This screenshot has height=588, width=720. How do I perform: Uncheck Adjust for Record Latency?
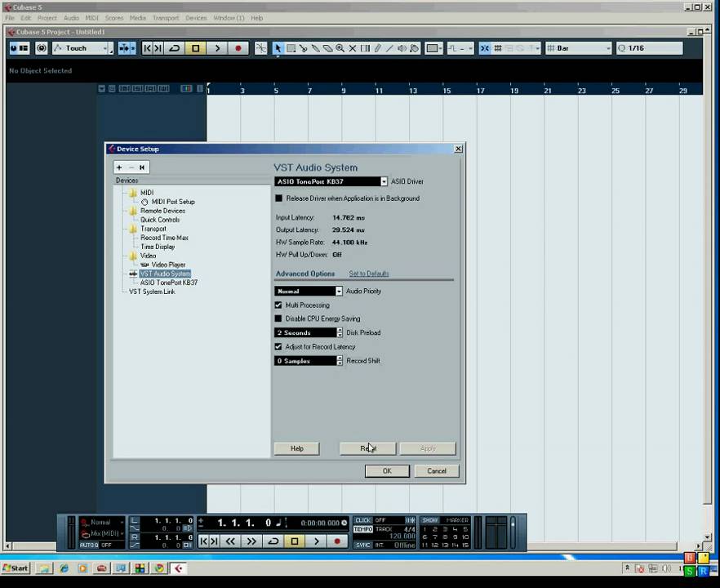pos(278,347)
